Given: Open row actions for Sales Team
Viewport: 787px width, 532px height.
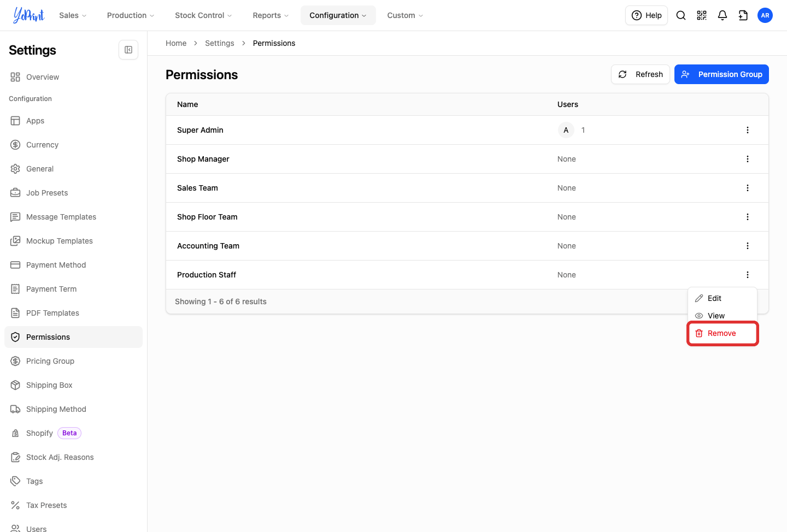Looking at the screenshot, I should coord(748,188).
